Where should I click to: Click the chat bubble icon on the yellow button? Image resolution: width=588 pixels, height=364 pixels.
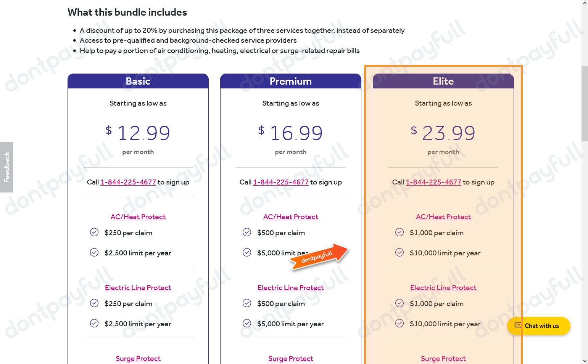point(518,325)
